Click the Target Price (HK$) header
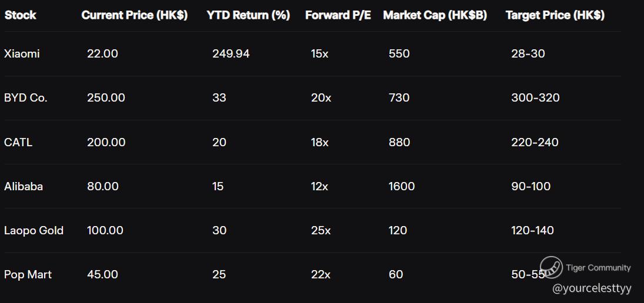Screen dimensions: 644x303 [x=555, y=15]
